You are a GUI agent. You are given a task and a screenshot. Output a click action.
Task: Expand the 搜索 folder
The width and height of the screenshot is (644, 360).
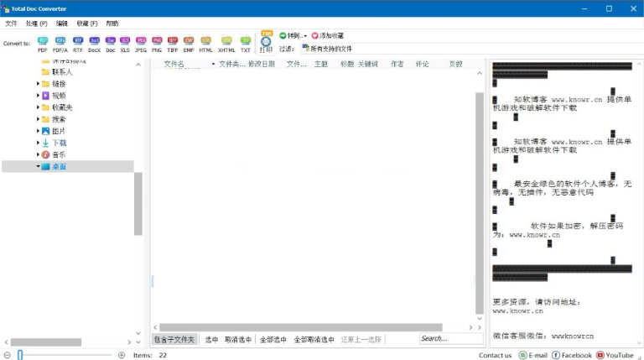(x=38, y=119)
